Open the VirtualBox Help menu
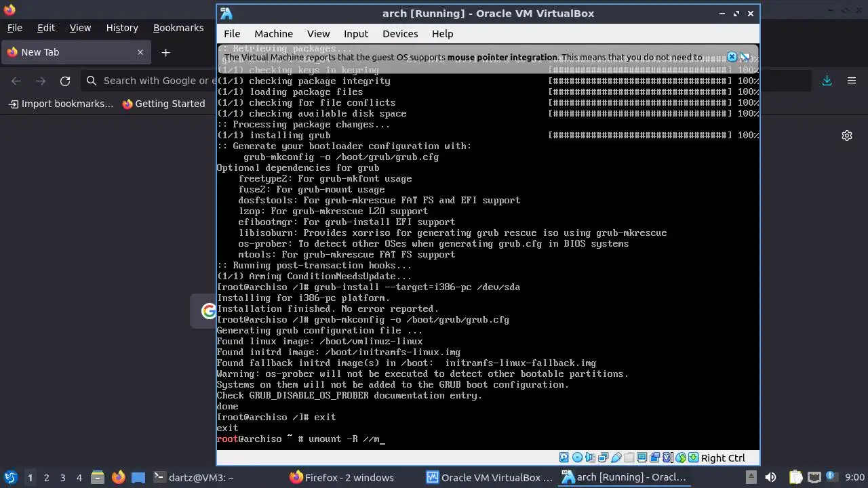The width and height of the screenshot is (868, 488). click(442, 33)
